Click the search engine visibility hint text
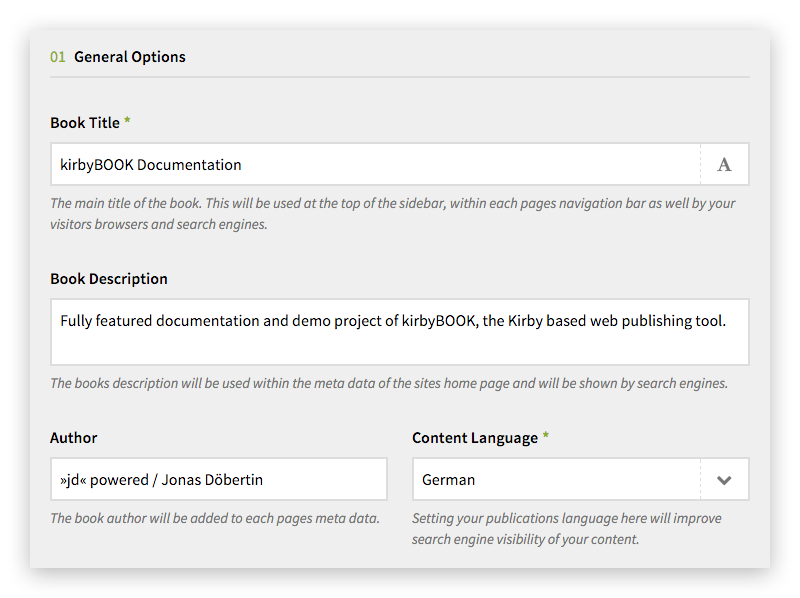The width and height of the screenshot is (800, 598). click(x=566, y=528)
